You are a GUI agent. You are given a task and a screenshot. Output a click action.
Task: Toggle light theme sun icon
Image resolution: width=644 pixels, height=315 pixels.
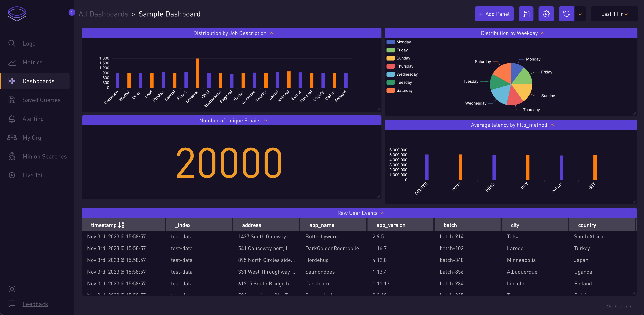[12, 289]
